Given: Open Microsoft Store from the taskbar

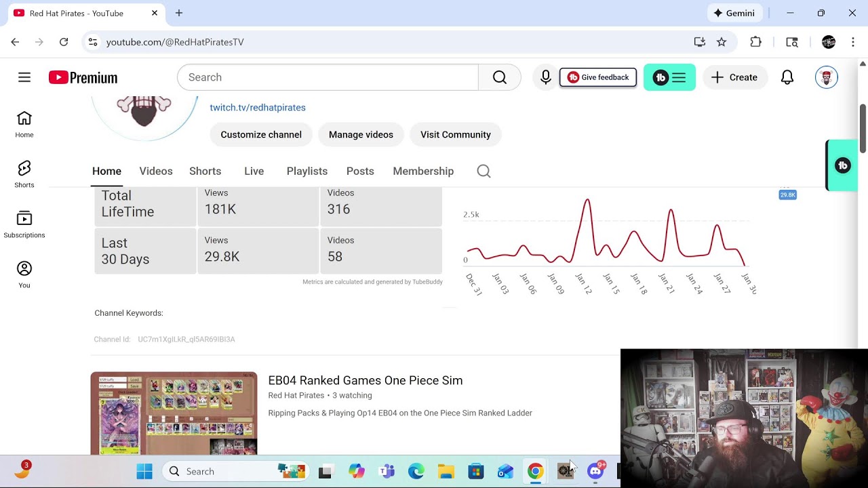Looking at the screenshot, I should (475, 472).
